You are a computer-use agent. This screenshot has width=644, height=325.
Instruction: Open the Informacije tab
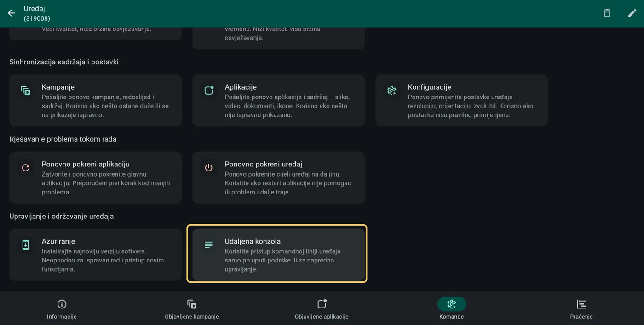click(62, 309)
